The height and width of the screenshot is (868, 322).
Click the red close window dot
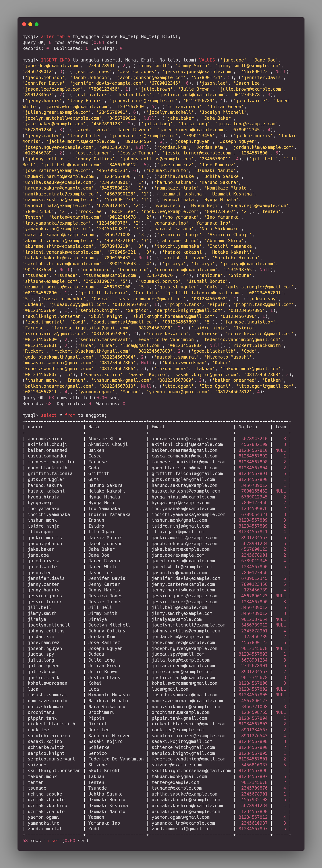tap(24, 24)
